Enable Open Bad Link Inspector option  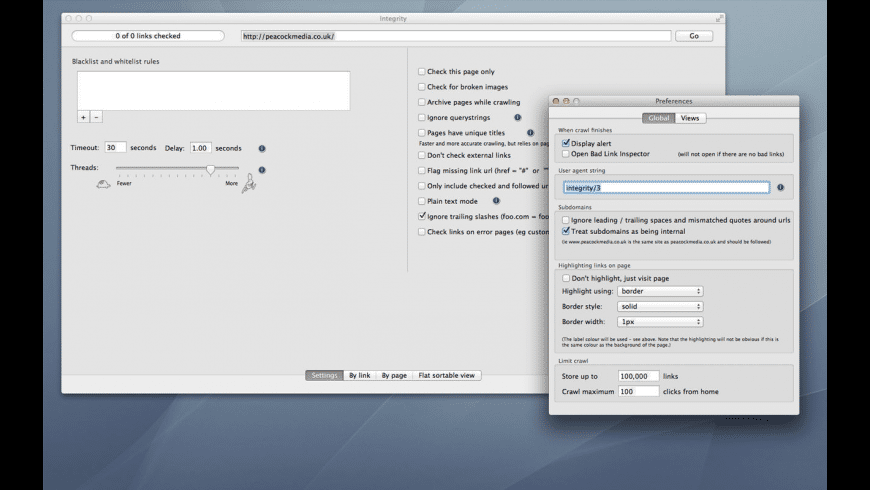click(566, 154)
